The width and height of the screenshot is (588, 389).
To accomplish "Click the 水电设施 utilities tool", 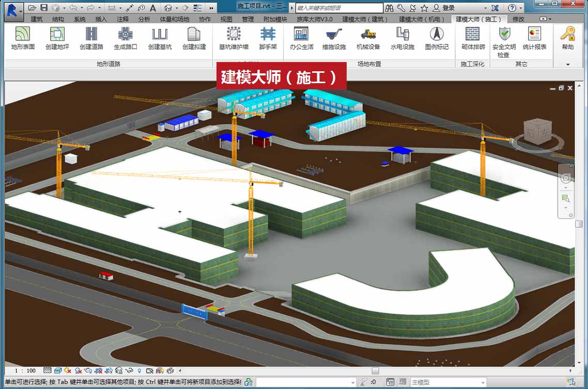I will 402,38.
